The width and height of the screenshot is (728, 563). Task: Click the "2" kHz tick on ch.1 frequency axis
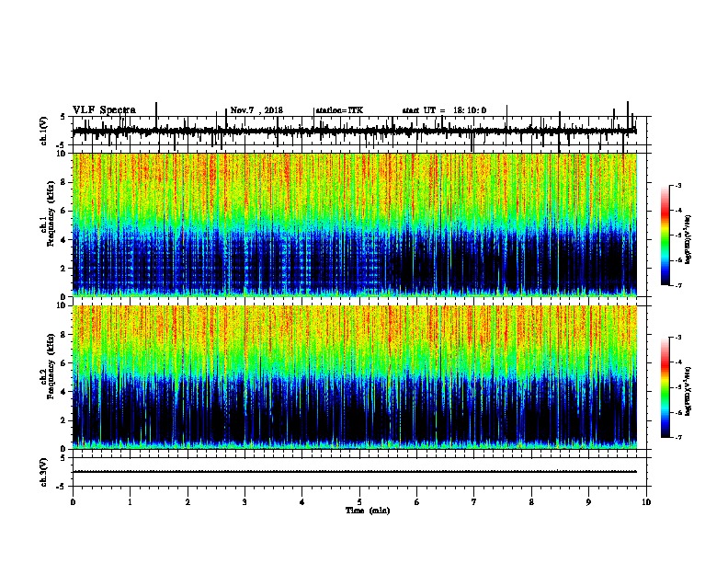pos(63,269)
